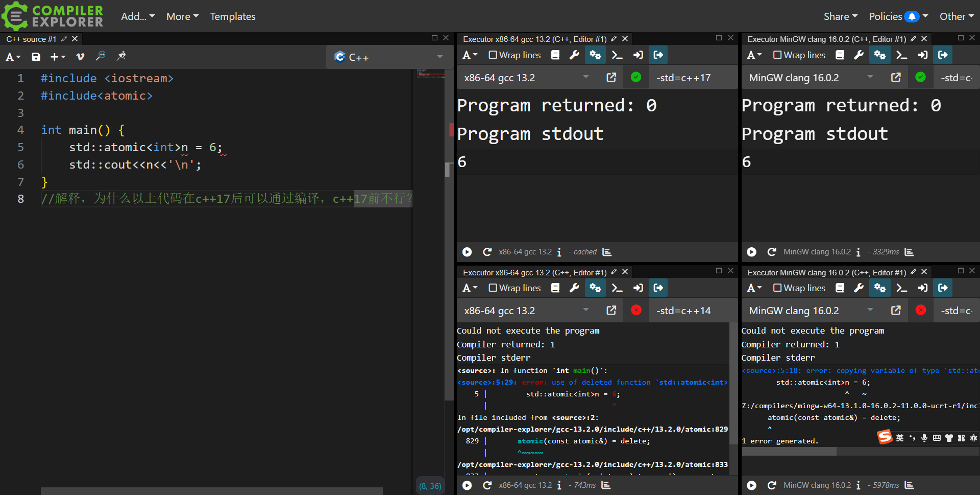
Task: Click red error status icon in bottom clang executor
Action: (921, 310)
